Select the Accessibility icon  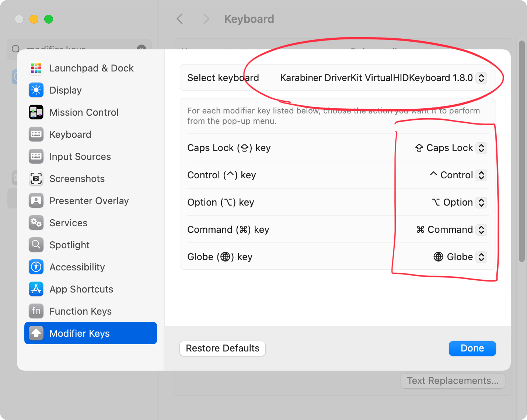[36, 267]
